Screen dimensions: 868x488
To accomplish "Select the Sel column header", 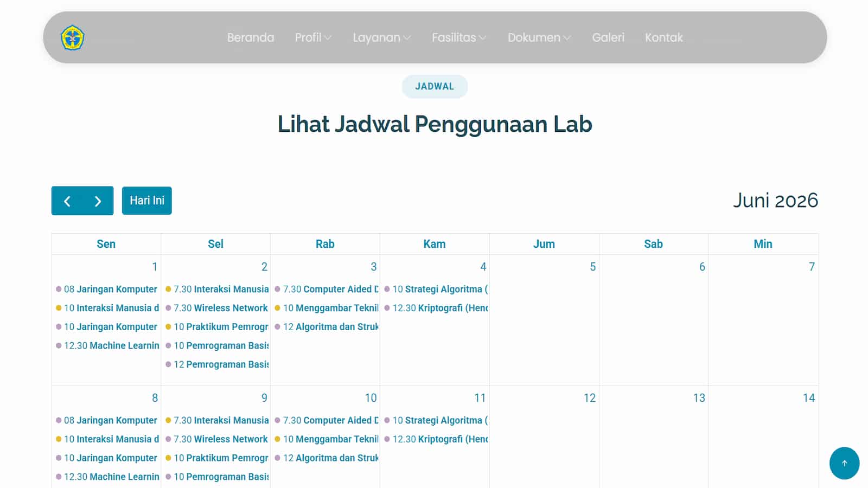I will [x=215, y=244].
